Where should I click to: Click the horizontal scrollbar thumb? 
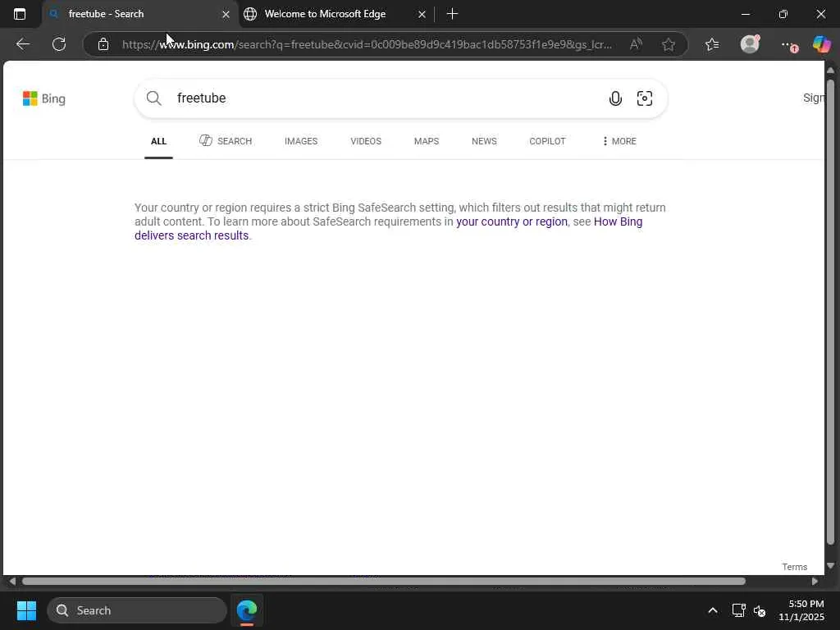click(384, 582)
